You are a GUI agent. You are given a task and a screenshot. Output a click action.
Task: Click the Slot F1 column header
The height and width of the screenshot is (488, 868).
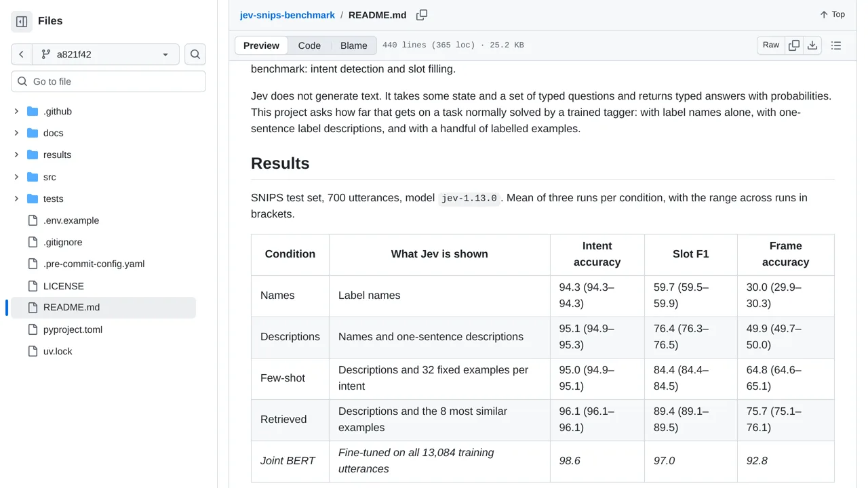tap(691, 254)
